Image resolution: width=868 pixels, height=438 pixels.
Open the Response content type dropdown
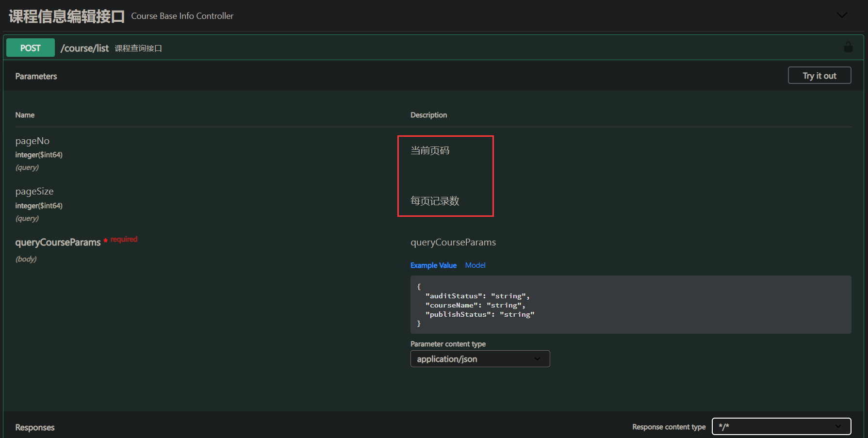781,426
